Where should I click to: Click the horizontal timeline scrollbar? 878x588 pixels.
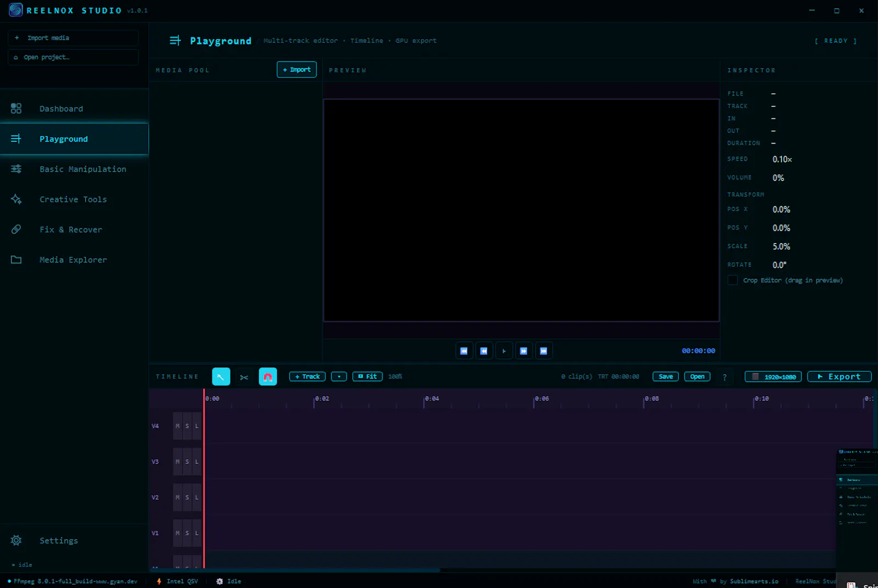pos(295,570)
